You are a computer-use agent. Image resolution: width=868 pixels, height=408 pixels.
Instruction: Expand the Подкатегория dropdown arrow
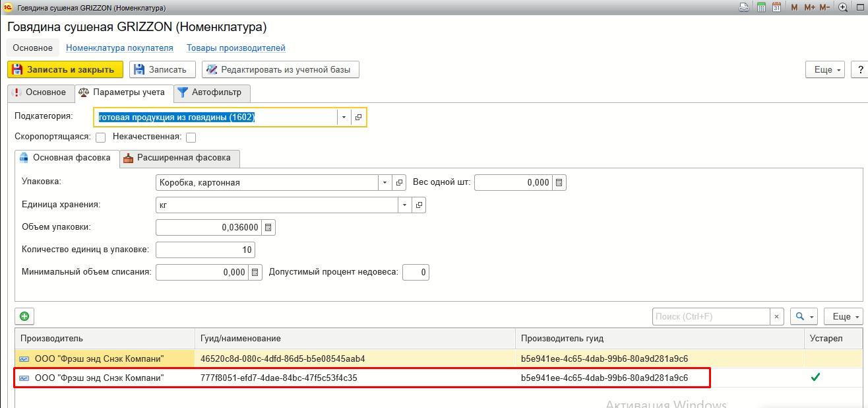pyautogui.click(x=344, y=117)
